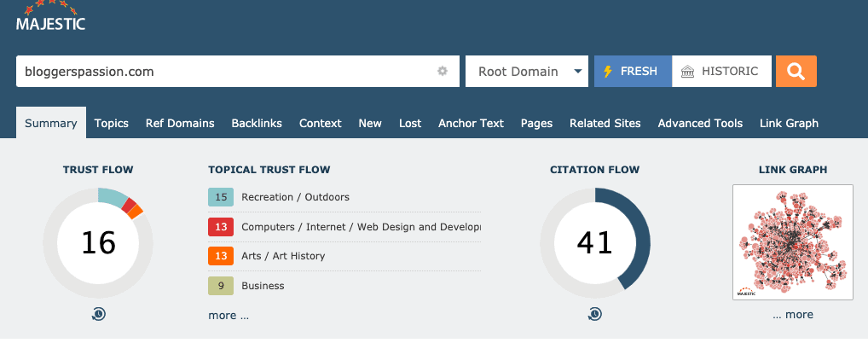Click the 'TRUST FLOW' heading
Screen dimensions: 868x343
point(98,170)
